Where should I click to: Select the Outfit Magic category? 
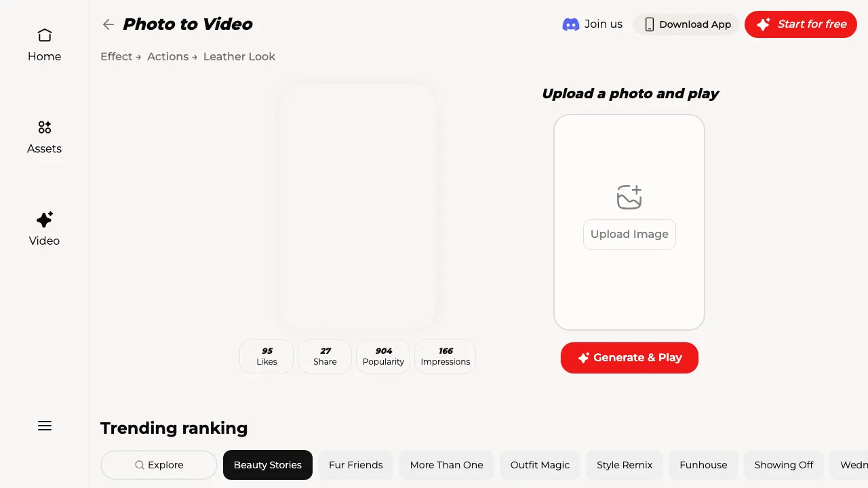tap(540, 465)
